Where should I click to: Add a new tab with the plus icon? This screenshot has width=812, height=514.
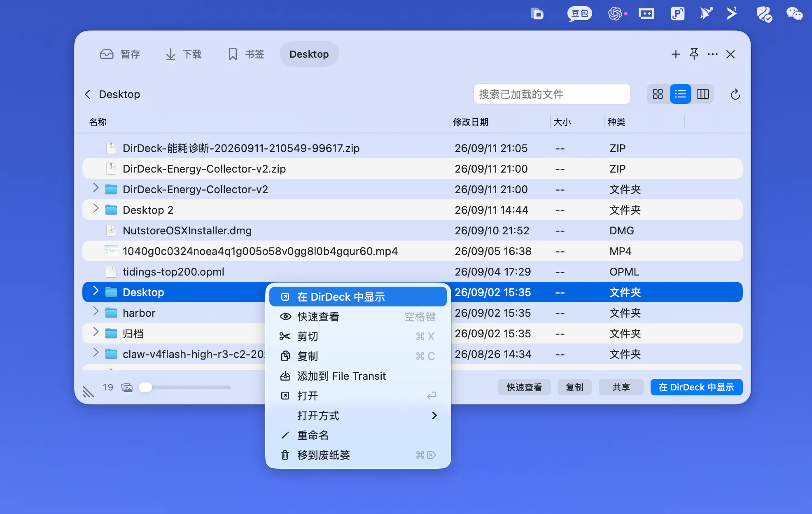(676, 54)
